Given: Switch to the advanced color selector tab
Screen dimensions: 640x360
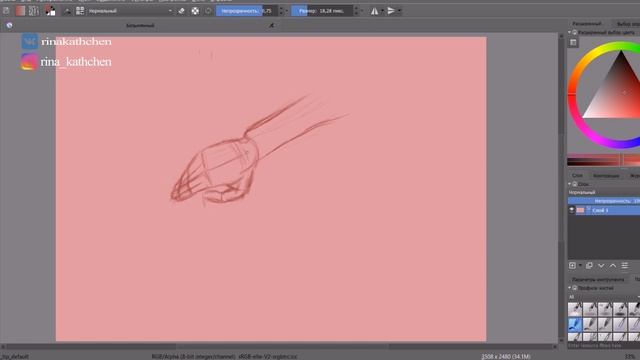Looking at the screenshot, I should click(587, 24).
